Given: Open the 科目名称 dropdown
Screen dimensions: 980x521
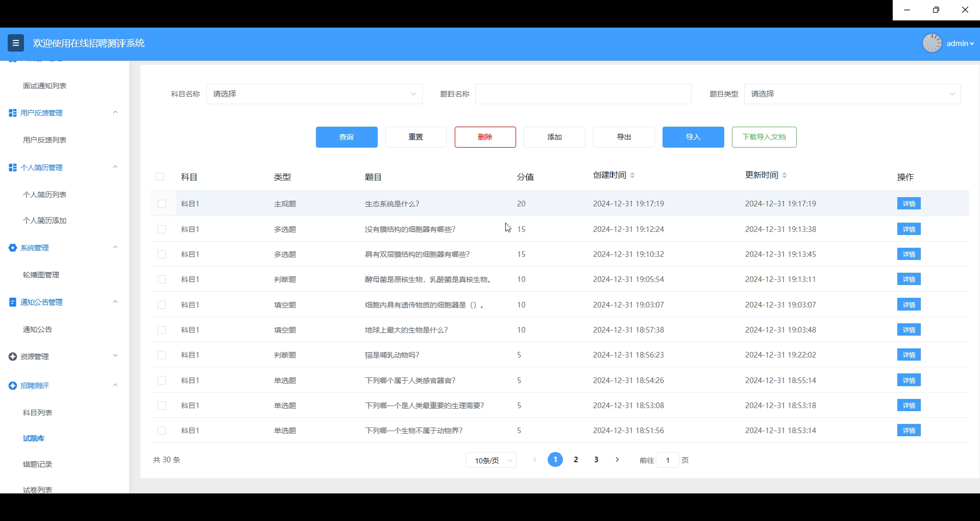Looking at the screenshot, I should tap(314, 94).
